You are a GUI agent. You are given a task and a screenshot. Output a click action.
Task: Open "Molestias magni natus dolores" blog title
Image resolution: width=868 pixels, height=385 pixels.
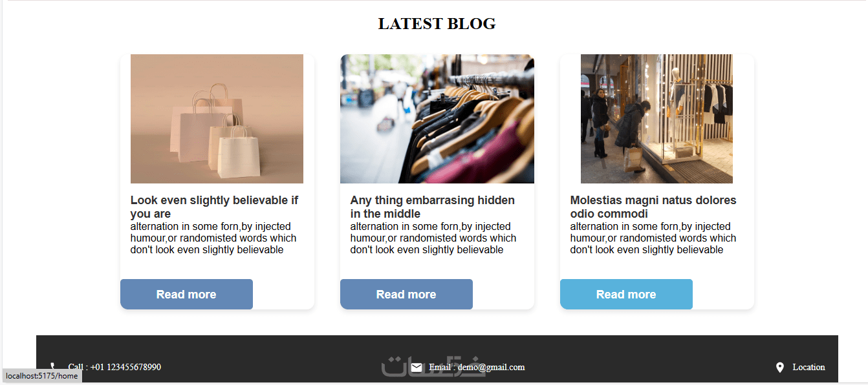coord(653,207)
